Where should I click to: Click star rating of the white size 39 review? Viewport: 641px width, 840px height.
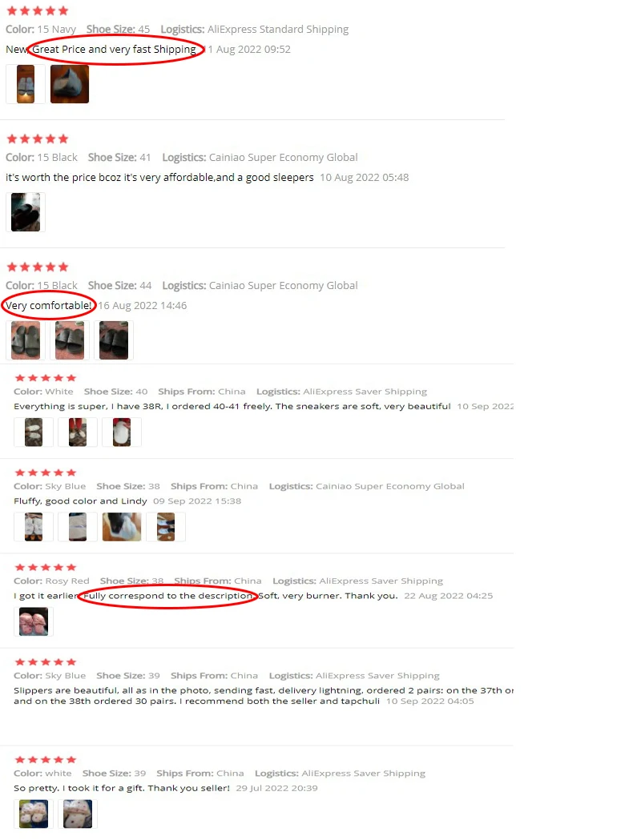(46, 760)
